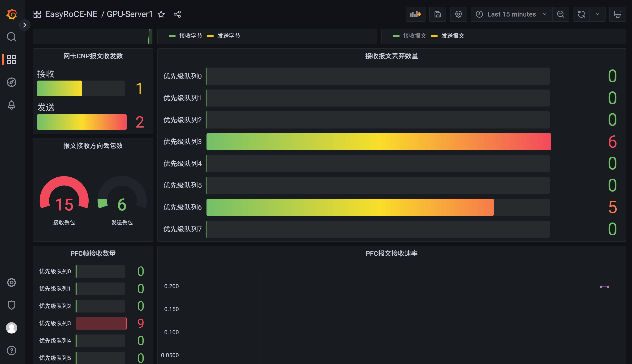632x364 pixels.
Task: Click the EasyRoCE-NE folder breadcrumb link
Action: tap(71, 14)
